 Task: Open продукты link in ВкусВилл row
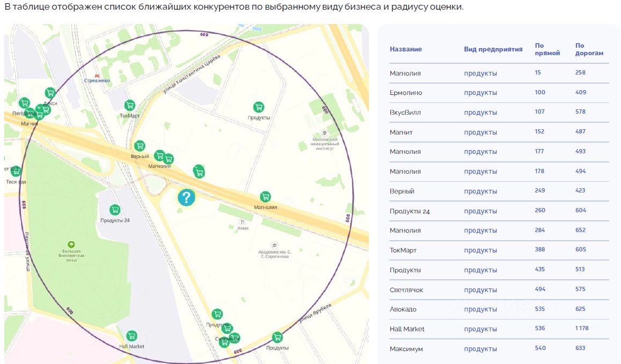coord(480,113)
